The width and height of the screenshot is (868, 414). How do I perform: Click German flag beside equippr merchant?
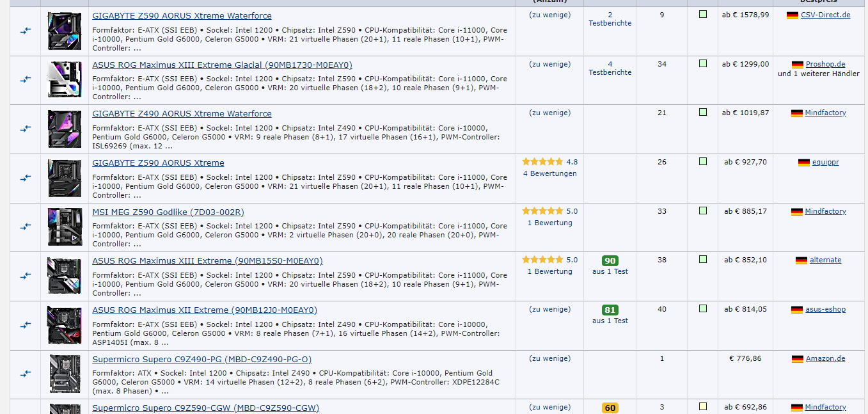pos(804,163)
